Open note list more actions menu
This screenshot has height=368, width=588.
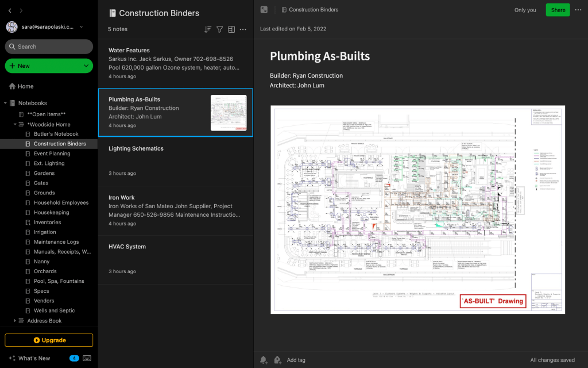tap(243, 29)
